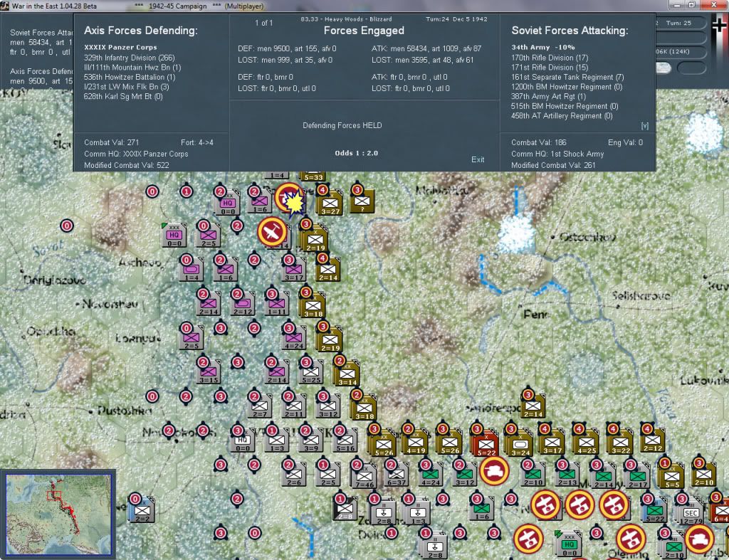Viewport: 729px width, 560px height.
Task: Select the gray 2=7 infantry counter
Action: point(259,406)
